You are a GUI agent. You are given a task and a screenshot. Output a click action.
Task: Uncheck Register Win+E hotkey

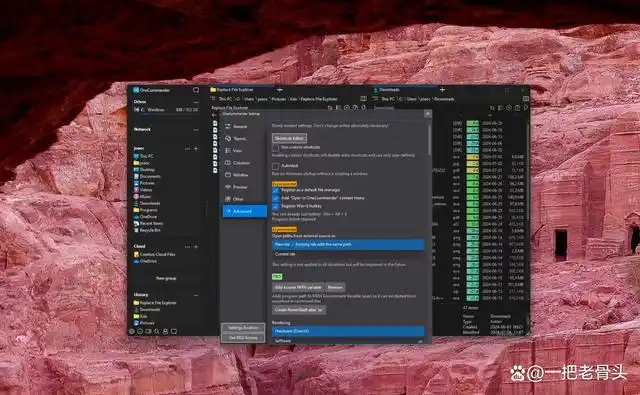tap(276, 206)
